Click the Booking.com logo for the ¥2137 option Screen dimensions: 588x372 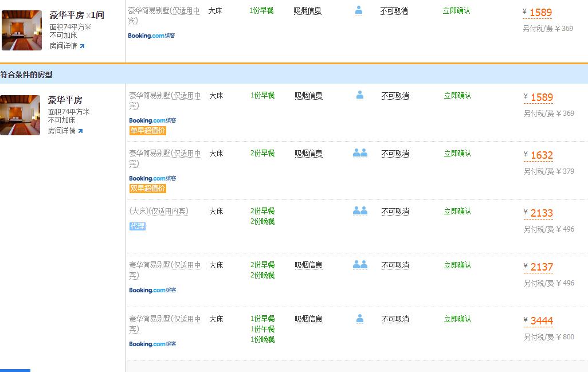(x=152, y=290)
